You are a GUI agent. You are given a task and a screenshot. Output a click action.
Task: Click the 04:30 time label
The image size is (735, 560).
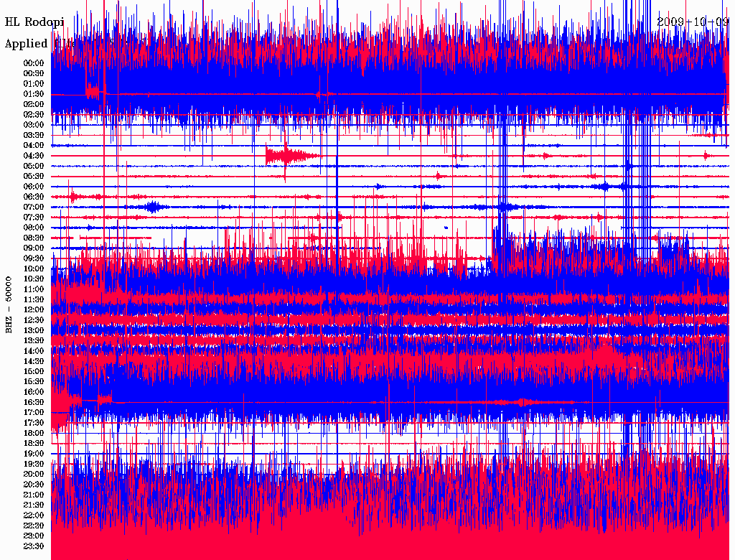[x=34, y=156]
